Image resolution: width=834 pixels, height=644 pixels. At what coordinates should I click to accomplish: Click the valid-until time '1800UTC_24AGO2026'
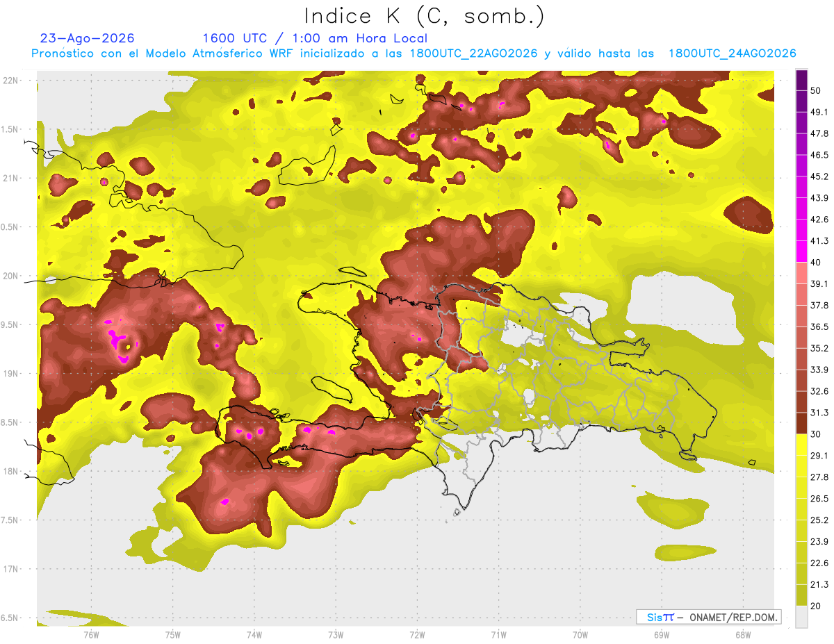coord(732,53)
